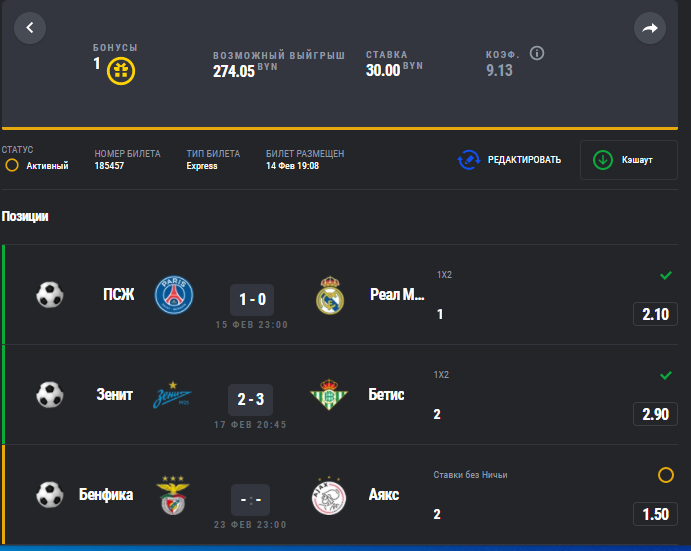Click the Real Madrid crest

click(330, 295)
